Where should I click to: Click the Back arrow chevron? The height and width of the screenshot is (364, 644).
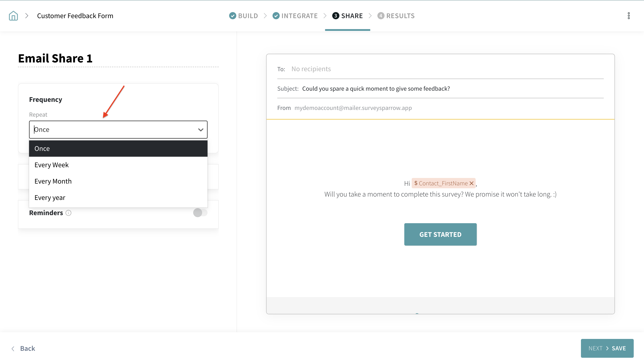click(x=13, y=349)
